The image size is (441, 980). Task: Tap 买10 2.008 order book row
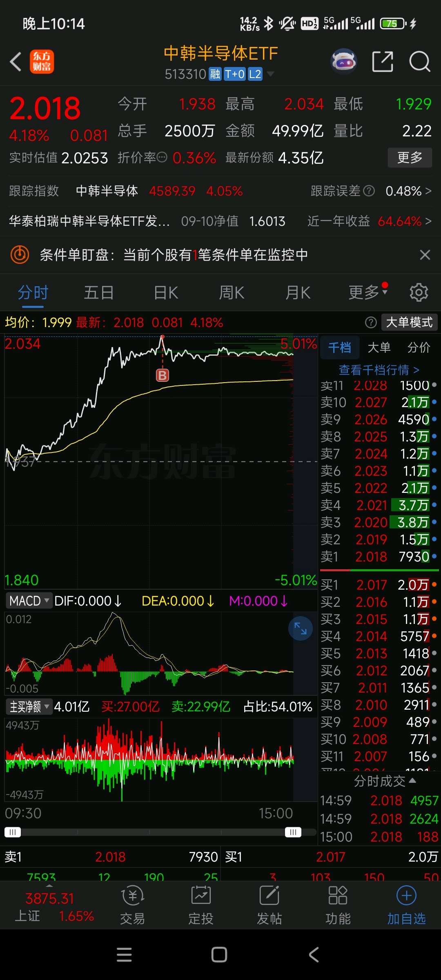point(379,739)
